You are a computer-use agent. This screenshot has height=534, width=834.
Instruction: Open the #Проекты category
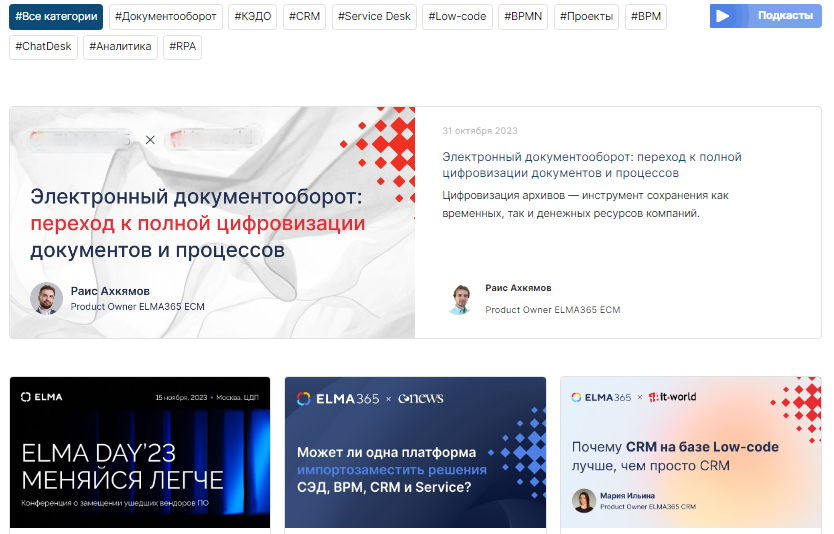[x=586, y=16]
